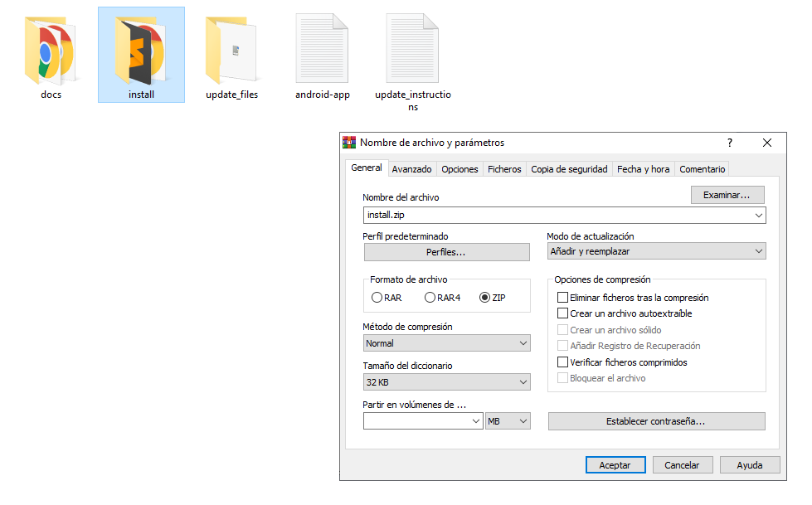Open the docs folder icon
The height and width of the screenshot is (505, 812).
pos(51,51)
